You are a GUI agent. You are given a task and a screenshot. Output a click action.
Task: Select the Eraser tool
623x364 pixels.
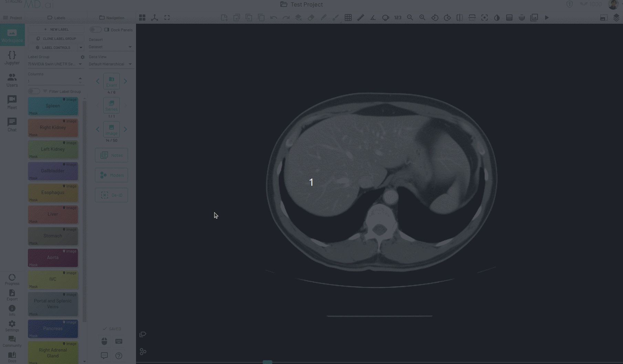point(311,18)
